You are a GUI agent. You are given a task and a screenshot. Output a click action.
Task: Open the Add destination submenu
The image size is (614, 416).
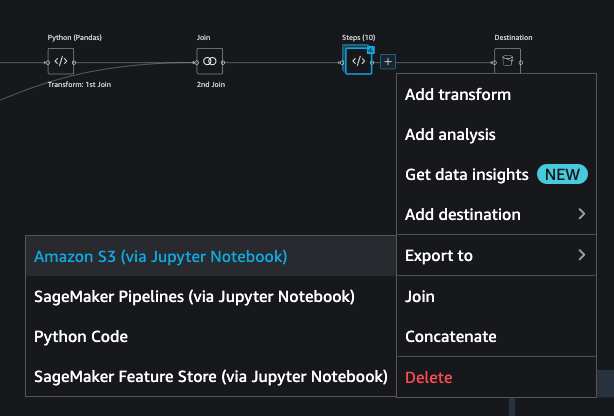[497, 214]
